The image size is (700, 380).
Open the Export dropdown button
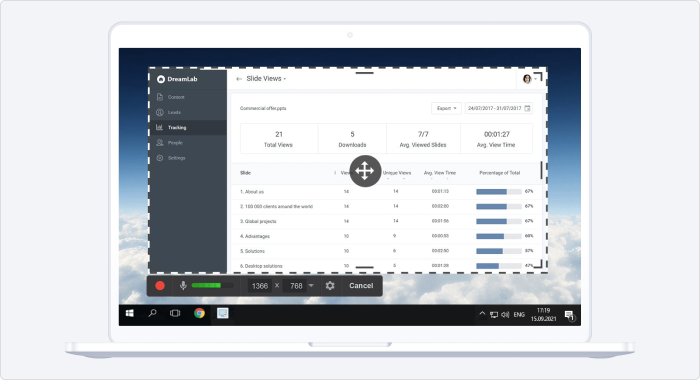[446, 109]
